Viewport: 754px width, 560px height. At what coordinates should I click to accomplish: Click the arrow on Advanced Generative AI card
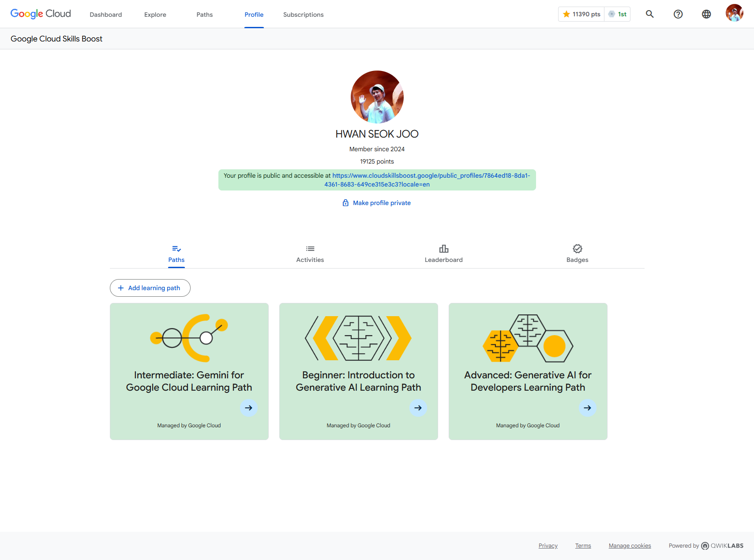588,408
